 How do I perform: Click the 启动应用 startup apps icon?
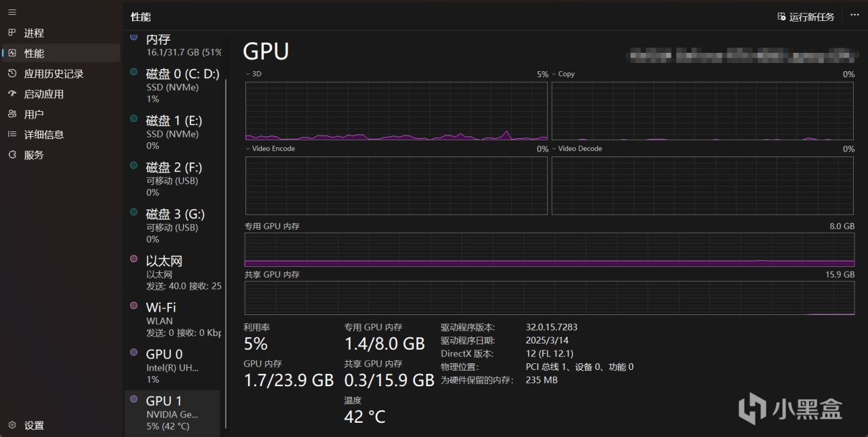[x=12, y=93]
